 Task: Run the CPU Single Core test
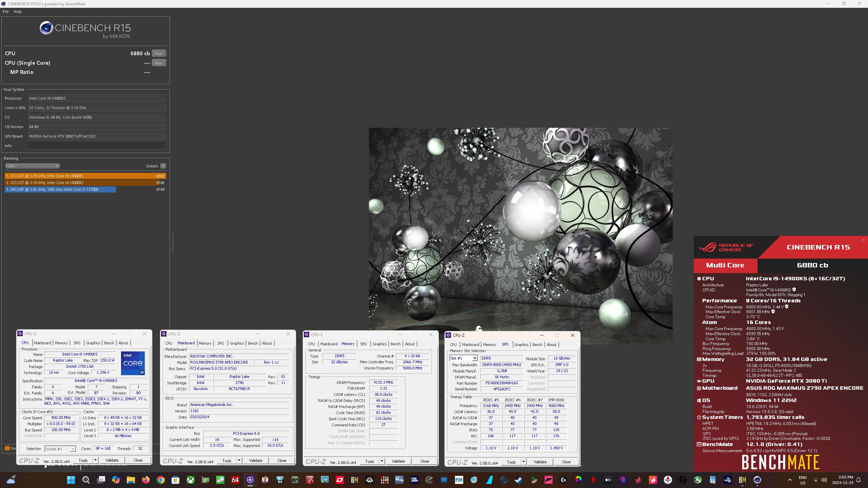(x=159, y=63)
